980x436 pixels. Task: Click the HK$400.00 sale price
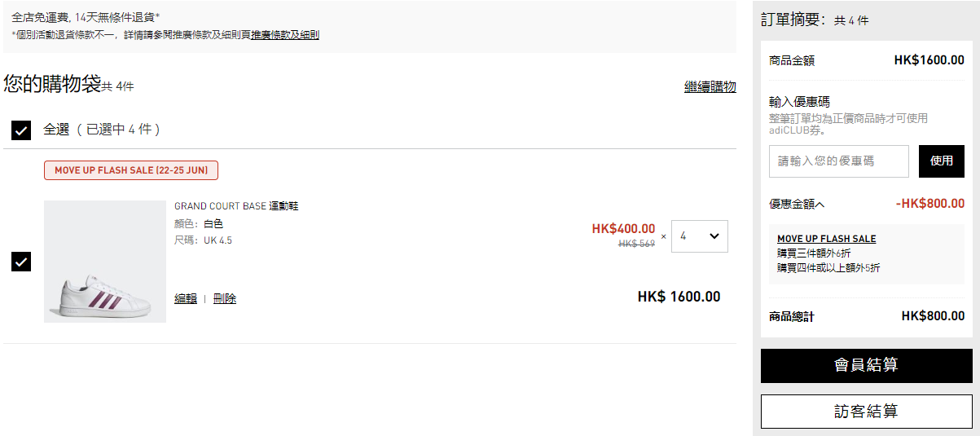(x=623, y=229)
